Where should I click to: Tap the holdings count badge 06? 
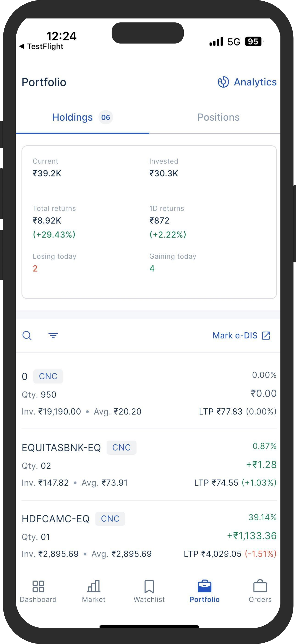click(x=105, y=117)
